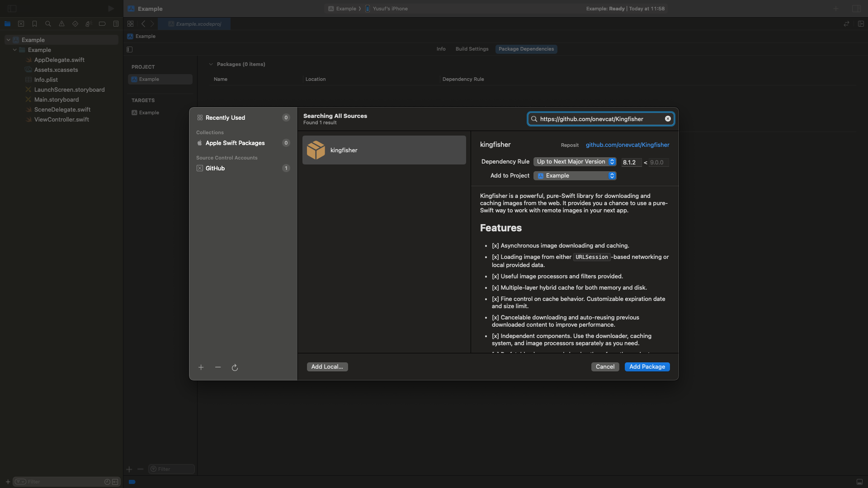Open LaunchScreen.storyboard in navigator
The width and height of the screenshot is (868, 488).
[70, 89]
